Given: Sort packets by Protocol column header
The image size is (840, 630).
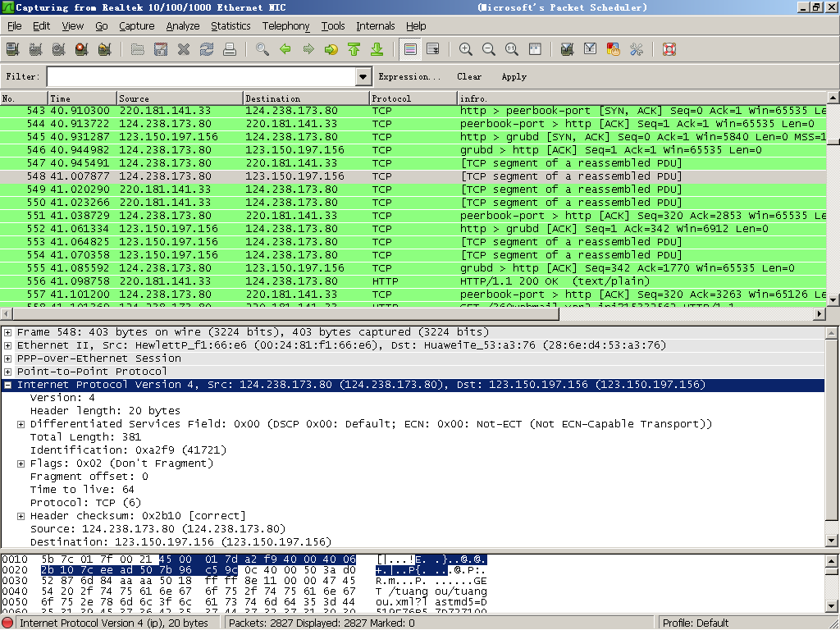Looking at the screenshot, I should click(x=413, y=98).
